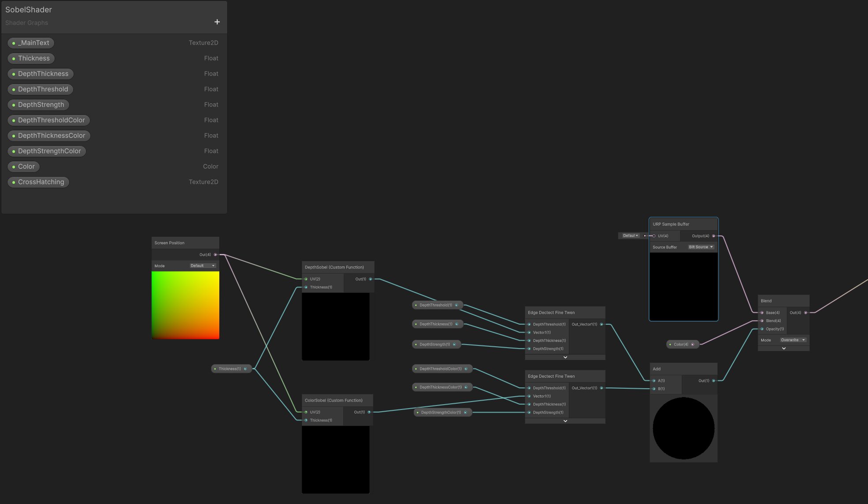868x504 pixels.
Task: Open Screen Position Mode dropdown
Action: click(203, 266)
